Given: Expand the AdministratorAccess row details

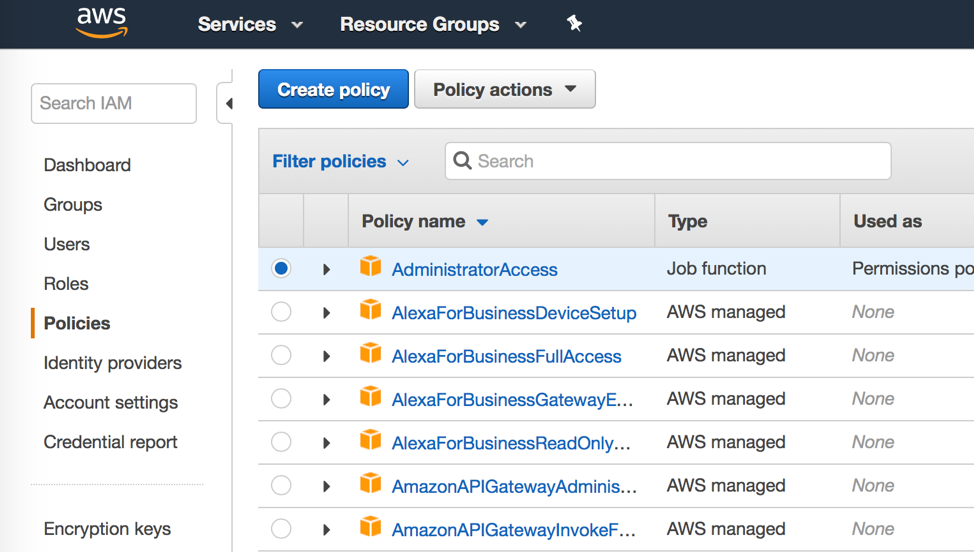Looking at the screenshot, I should [326, 269].
